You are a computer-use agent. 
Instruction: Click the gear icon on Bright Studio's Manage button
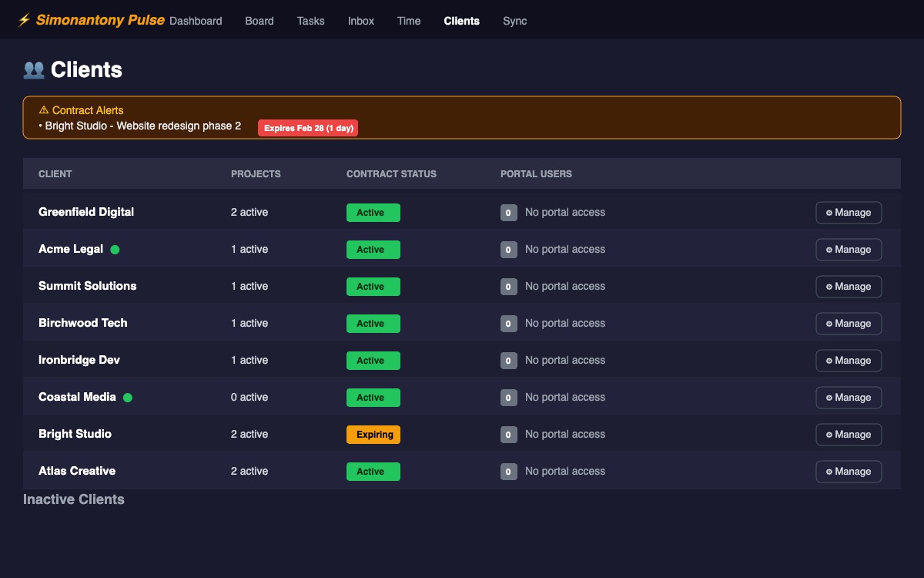tap(828, 434)
